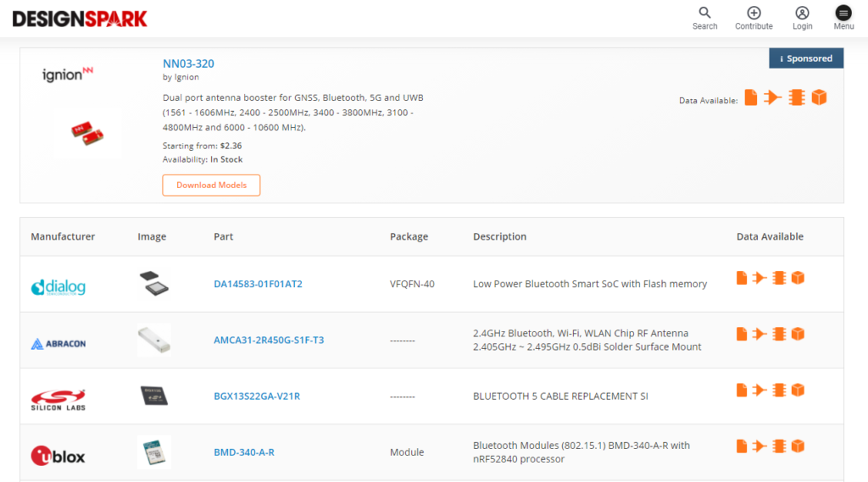The height and width of the screenshot is (482, 868).
Task: Click schematic symbol icon in BMD-340-A-R row
Action: [x=759, y=446]
